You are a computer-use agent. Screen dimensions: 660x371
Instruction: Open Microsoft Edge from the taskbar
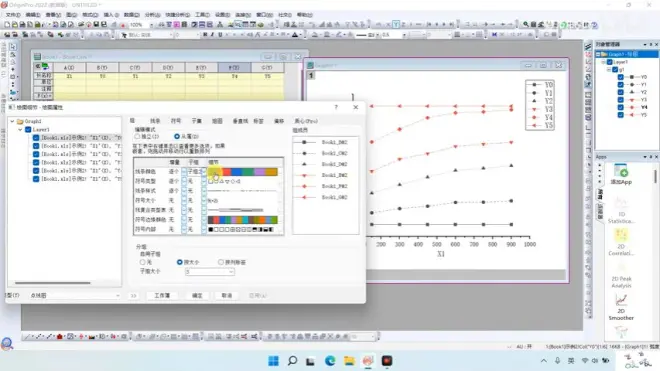tap(330, 361)
